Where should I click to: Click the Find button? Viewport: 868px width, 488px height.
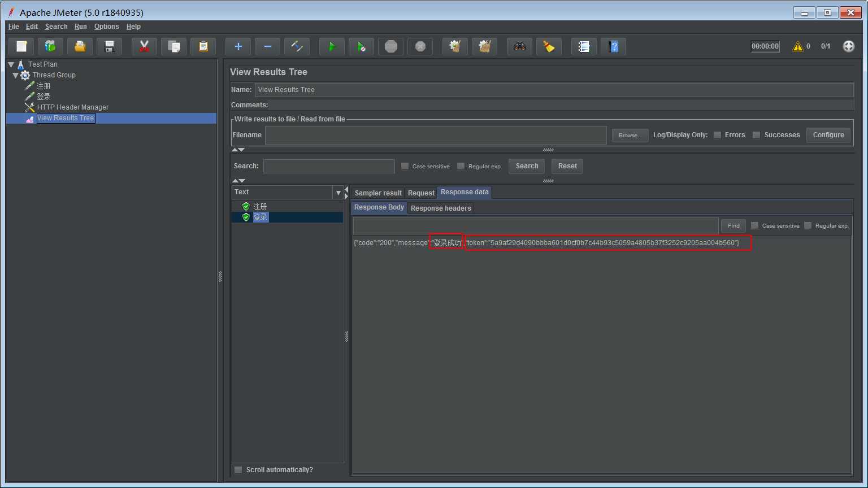tap(734, 226)
